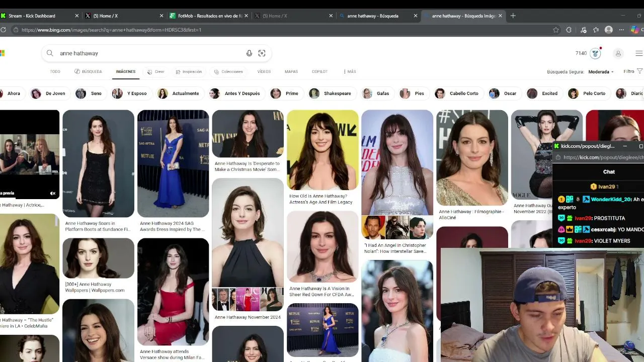
Task: Expand the MÁS menu
Action: [x=350, y=71]
